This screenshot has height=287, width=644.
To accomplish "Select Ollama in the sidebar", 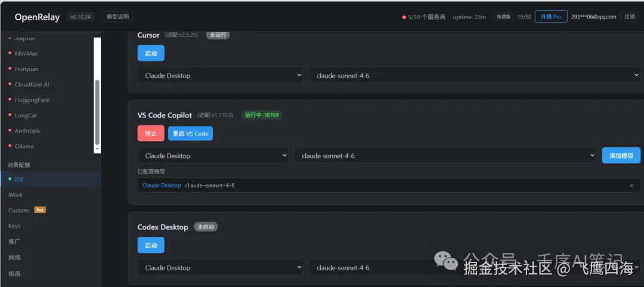I will [24, 146].
